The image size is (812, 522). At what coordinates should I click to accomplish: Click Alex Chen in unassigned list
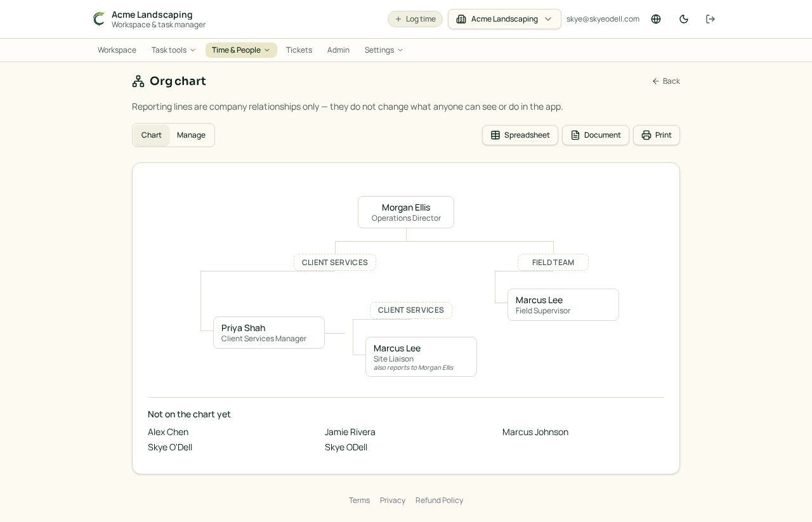click(168, 432)
